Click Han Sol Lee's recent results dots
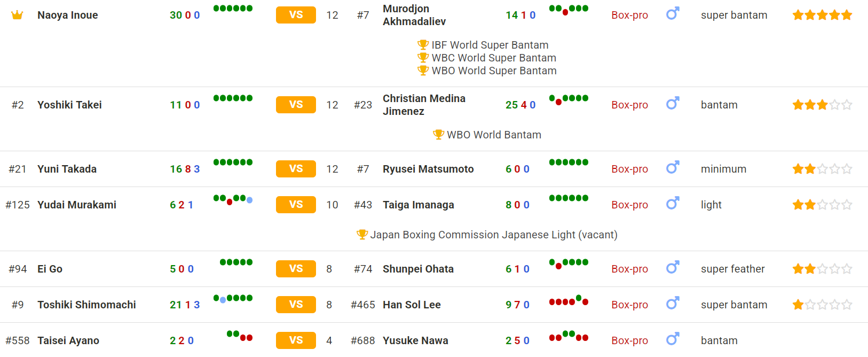 pyautogui.click(x=569, y=301)
